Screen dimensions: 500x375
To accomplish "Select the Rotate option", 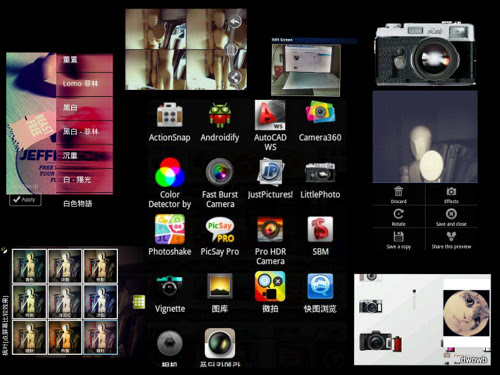I will point(399,217).
